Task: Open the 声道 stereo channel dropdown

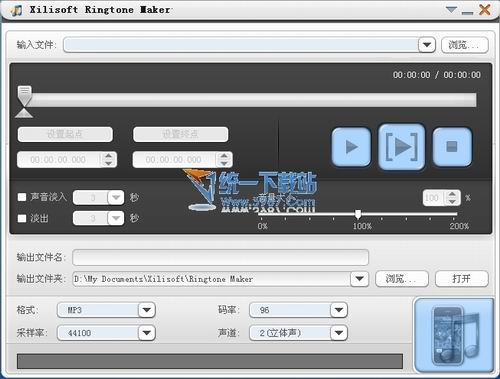Action: pos(339,333)
